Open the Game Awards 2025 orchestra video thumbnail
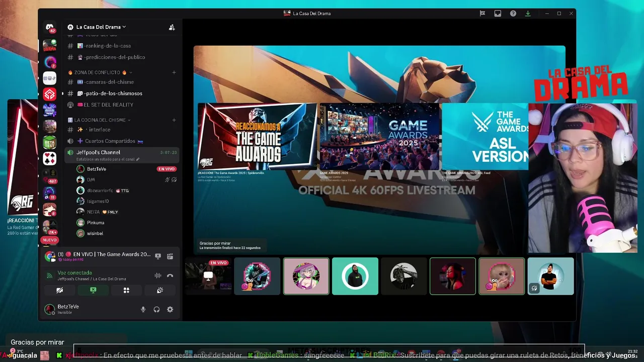Viewport: 644px width, 362px height. coord(380,137)
